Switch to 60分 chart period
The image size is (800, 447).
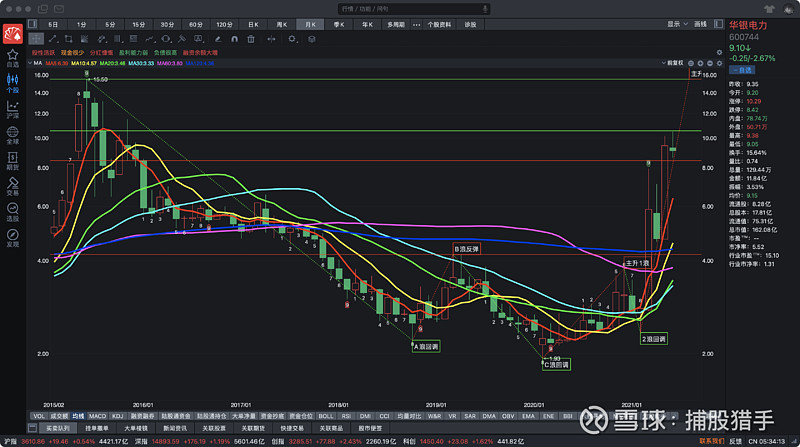[x=196, y=24]
